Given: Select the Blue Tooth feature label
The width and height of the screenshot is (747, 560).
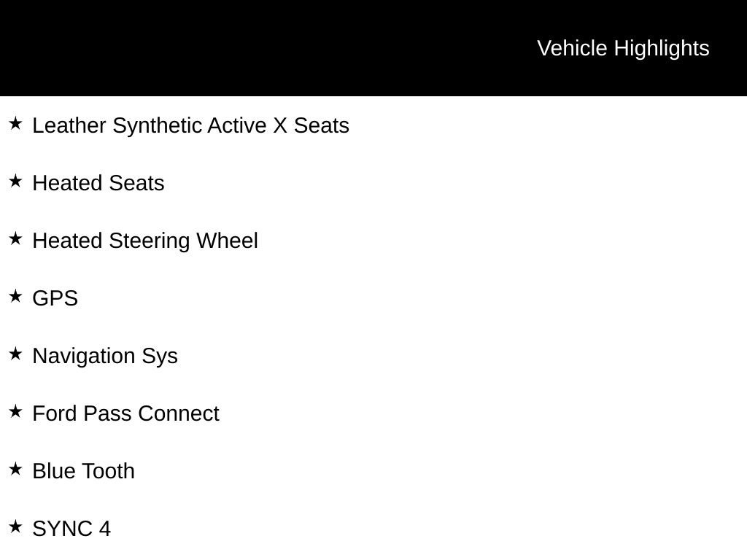Looking at the screenshot, I should tap(84, 471).
